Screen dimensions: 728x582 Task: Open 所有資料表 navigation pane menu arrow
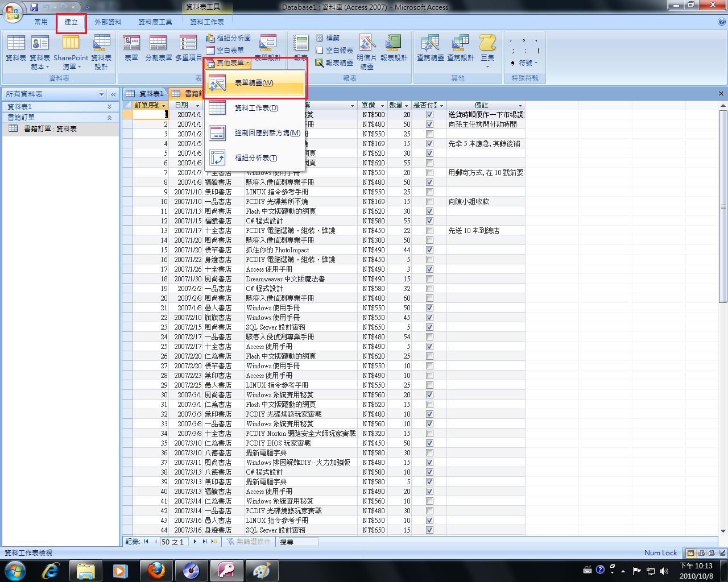point(102,94)
